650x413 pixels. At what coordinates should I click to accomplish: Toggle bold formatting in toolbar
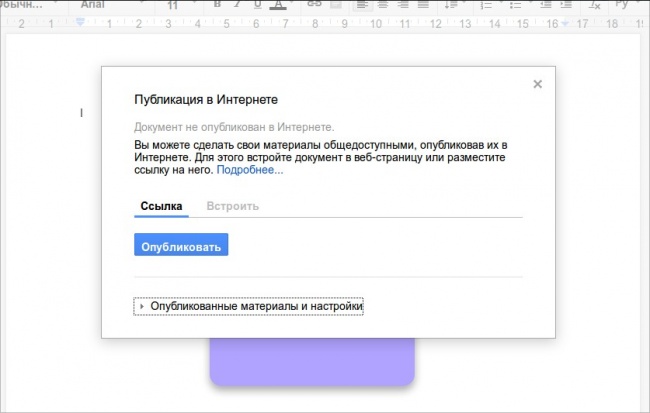(x=216, y=5)
